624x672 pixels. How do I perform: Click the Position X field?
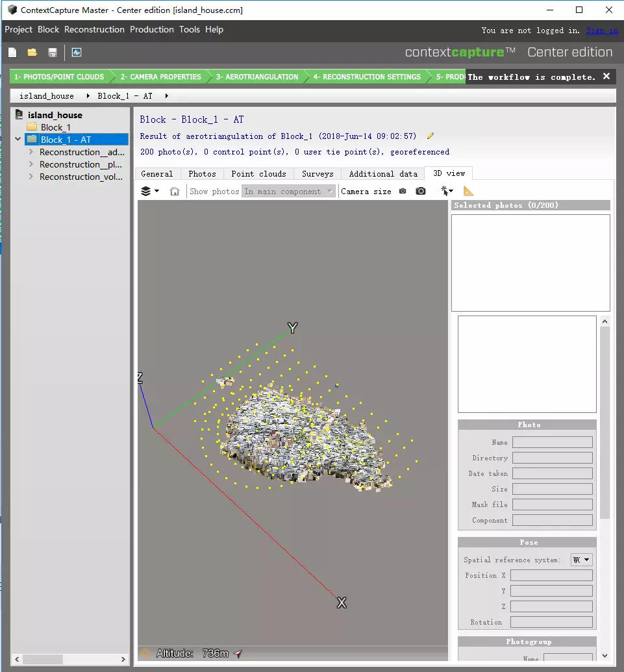(x=551, y=575)
